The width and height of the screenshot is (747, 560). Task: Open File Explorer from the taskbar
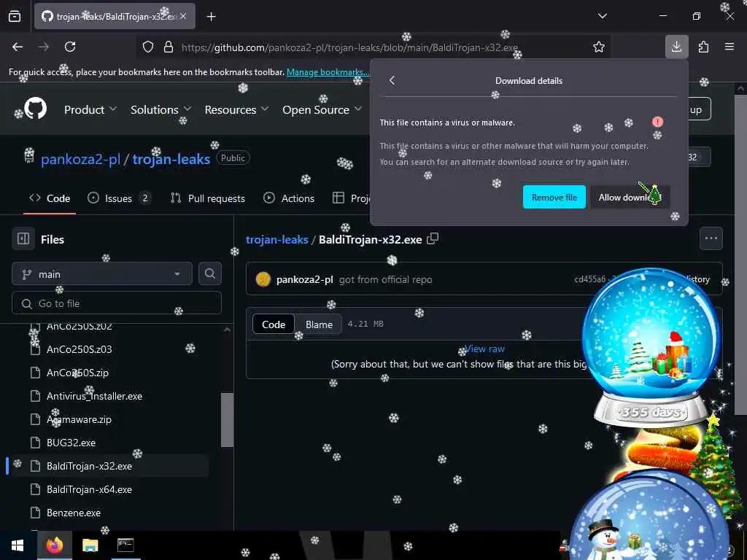tap(90, 545)
